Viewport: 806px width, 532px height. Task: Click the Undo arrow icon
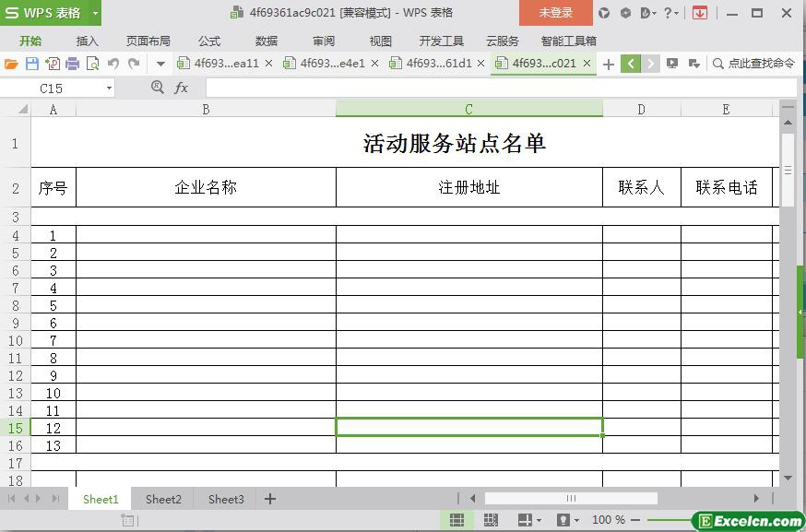113,64
